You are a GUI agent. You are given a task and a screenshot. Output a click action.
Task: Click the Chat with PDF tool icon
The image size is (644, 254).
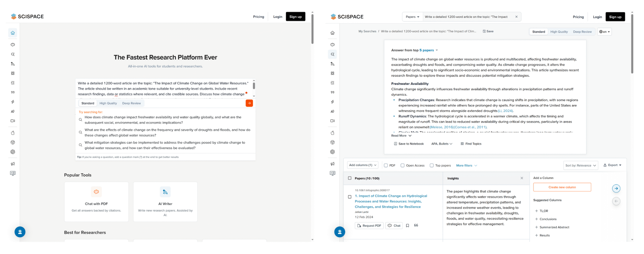(x=96, y=192)
